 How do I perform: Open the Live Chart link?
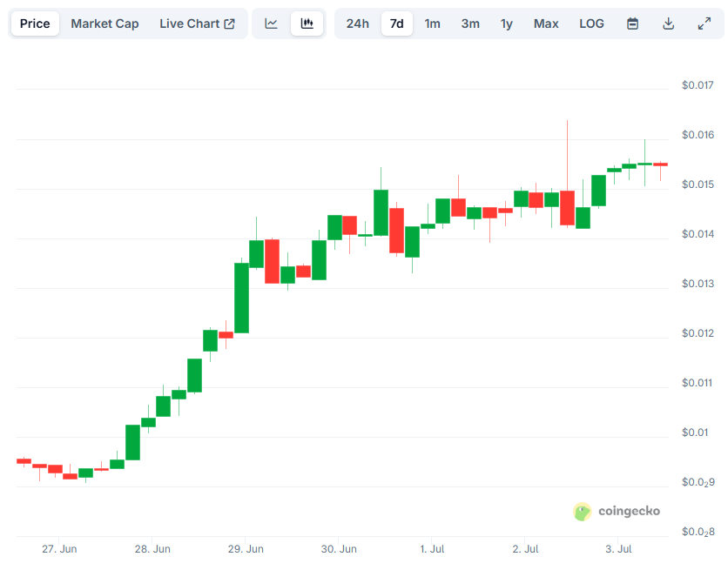tap(197, 23)
